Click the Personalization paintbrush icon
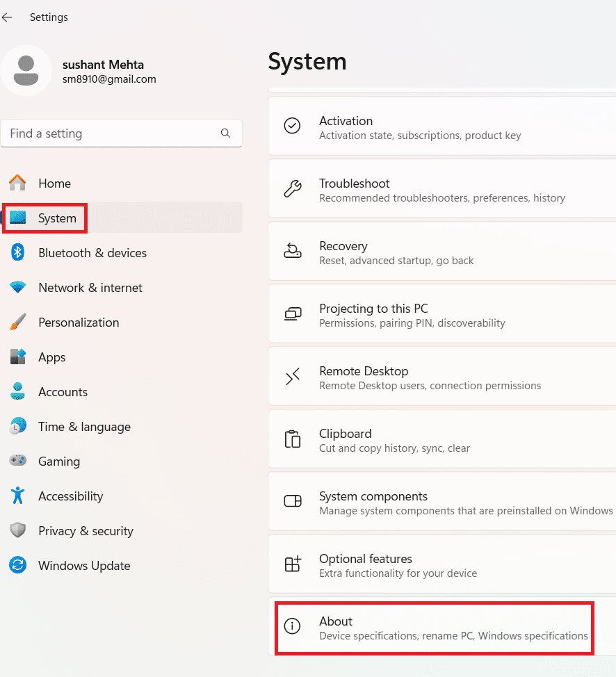 (x=17, y=323)
